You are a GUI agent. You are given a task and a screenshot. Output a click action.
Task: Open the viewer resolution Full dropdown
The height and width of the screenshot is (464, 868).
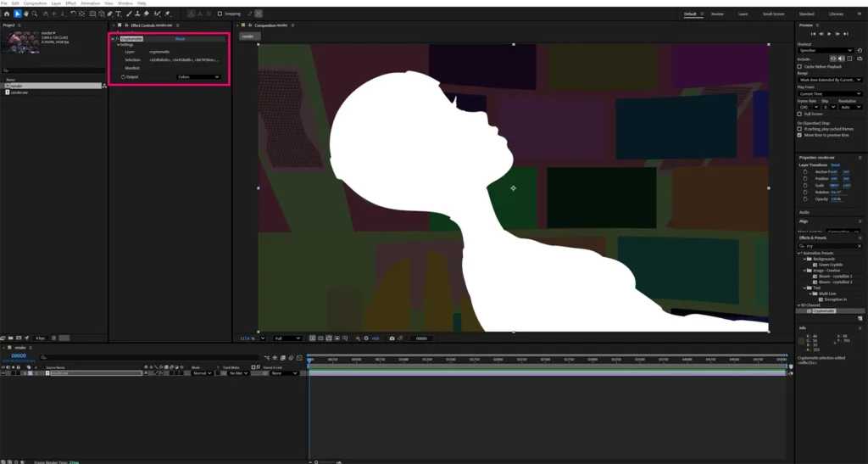point(287,338)
